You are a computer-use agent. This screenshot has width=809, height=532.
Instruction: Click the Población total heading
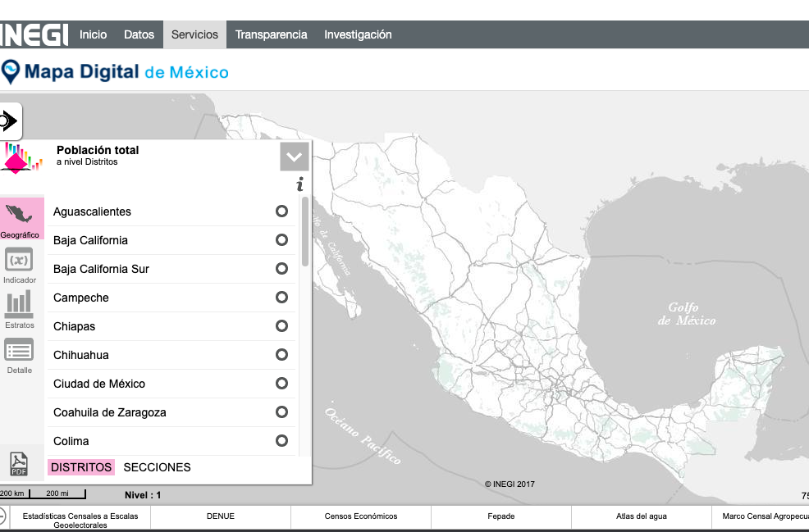tap(98, 150)
